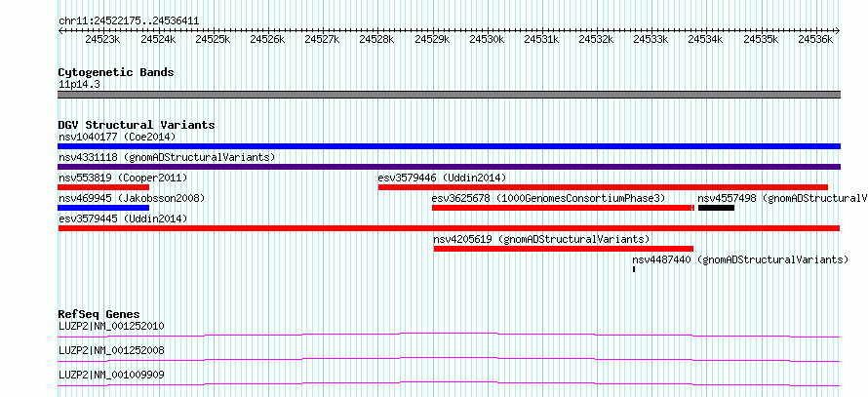The width and height of the screenshot is (868, 397).
Task: Click the gray 11p14.3 cytogenetic band bar
Action: point(449,95)
